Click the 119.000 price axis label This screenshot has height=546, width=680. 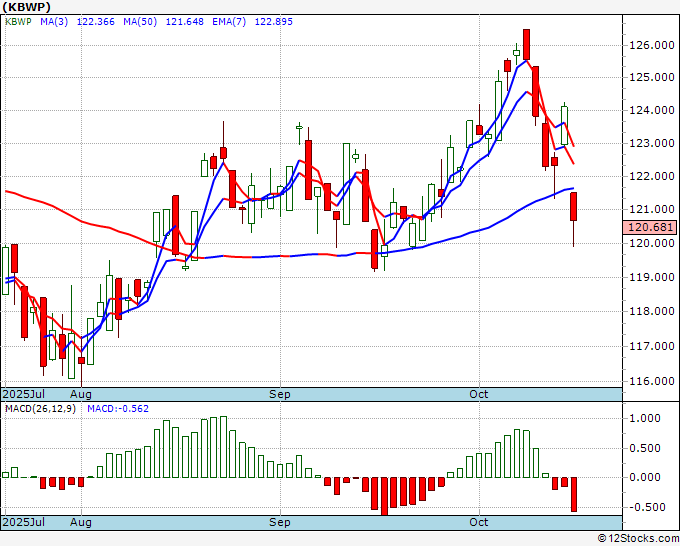point(651,277)
